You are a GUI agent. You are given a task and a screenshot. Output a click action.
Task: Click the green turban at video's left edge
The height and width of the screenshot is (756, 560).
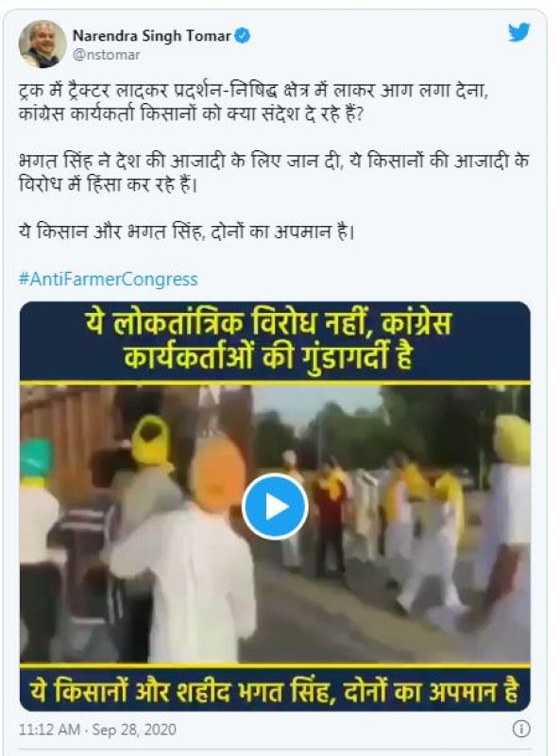(36, 458)
